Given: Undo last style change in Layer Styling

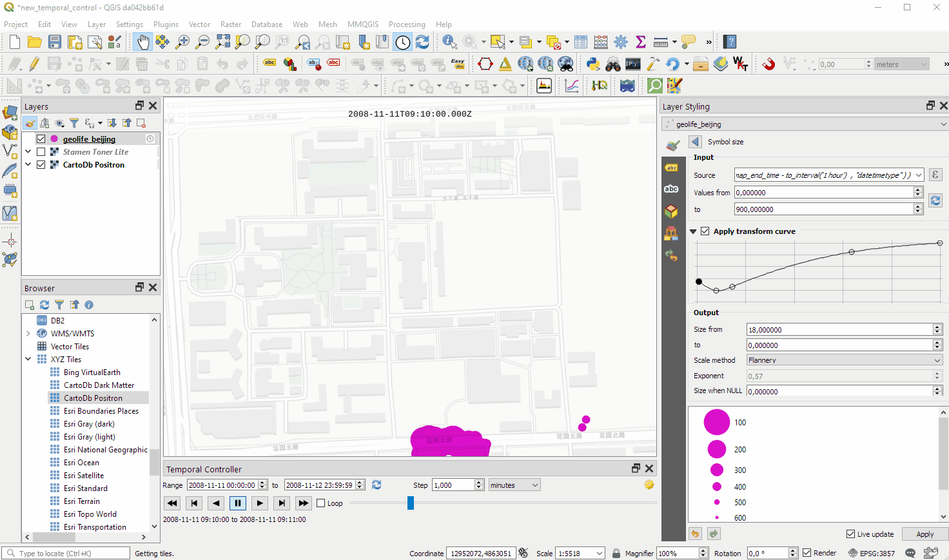Looking at the screenshot, I should pos(695,534).
